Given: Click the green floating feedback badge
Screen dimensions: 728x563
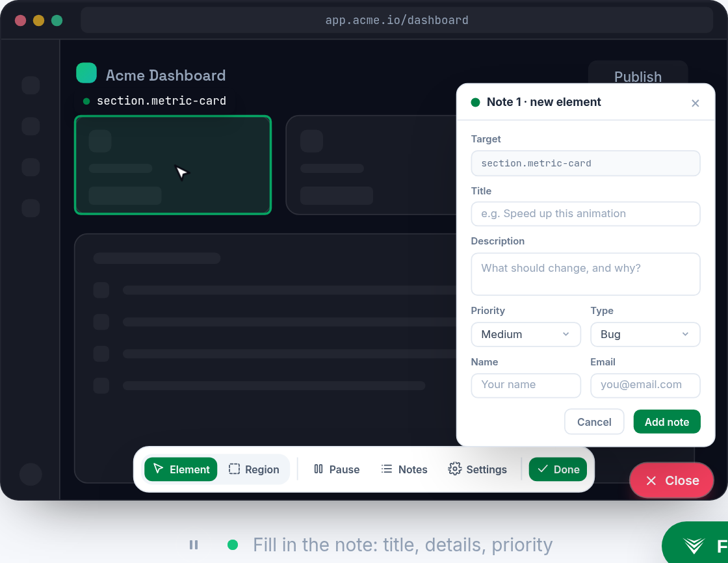Looking at the screenshot, I should pyautogui.click(x=695, y=543).
